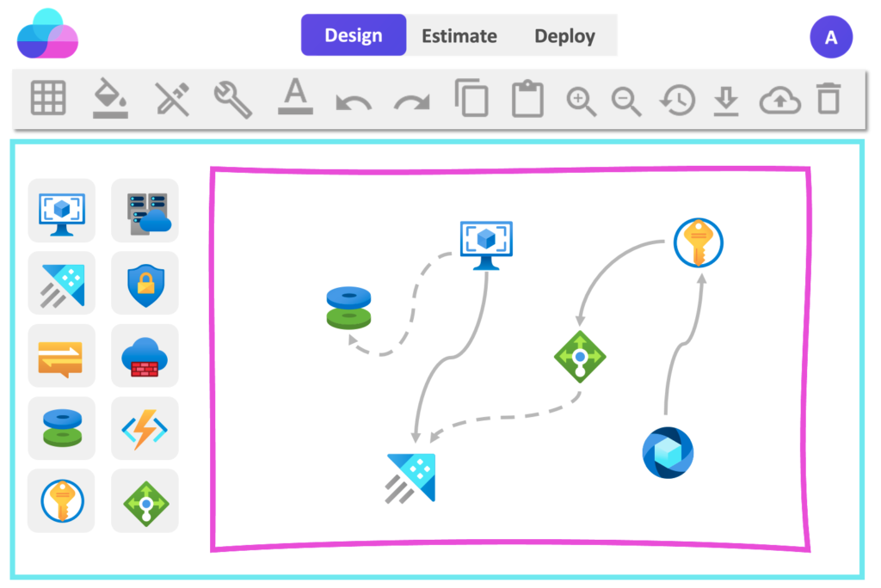
Task: Zoom out with the magnifier minus
Action: (x=626, y=101)
